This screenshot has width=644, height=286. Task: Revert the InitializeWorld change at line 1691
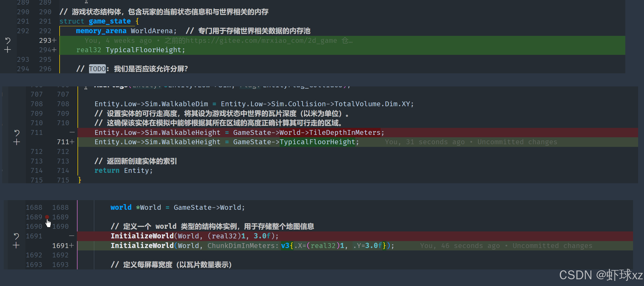coord(16,236)
